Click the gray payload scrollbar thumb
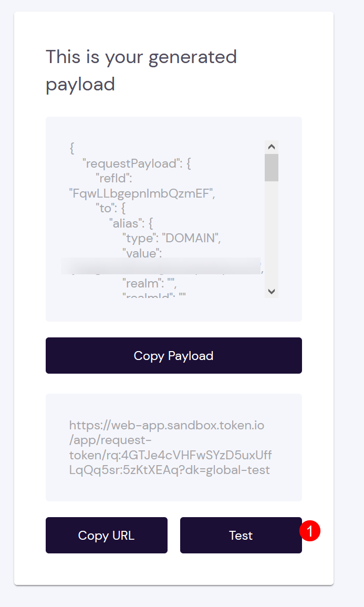 272,168
